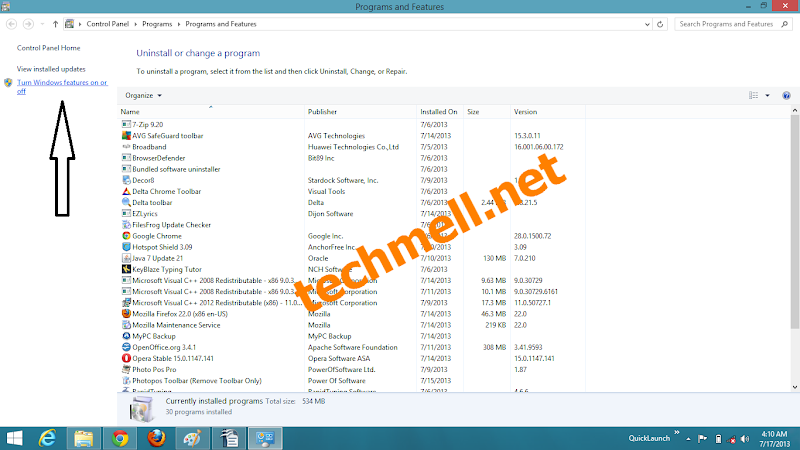Click the taskbar clock showing 4:10 AM

(774, 439)
